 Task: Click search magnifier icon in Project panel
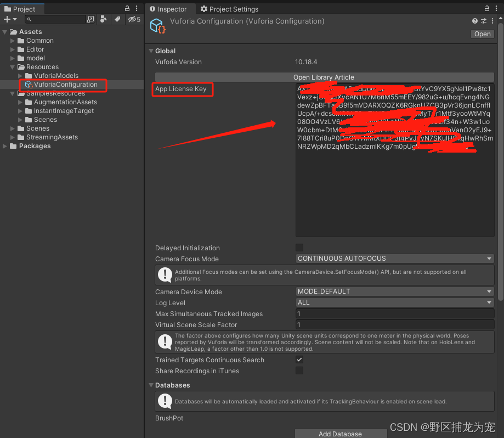point(29,20)
